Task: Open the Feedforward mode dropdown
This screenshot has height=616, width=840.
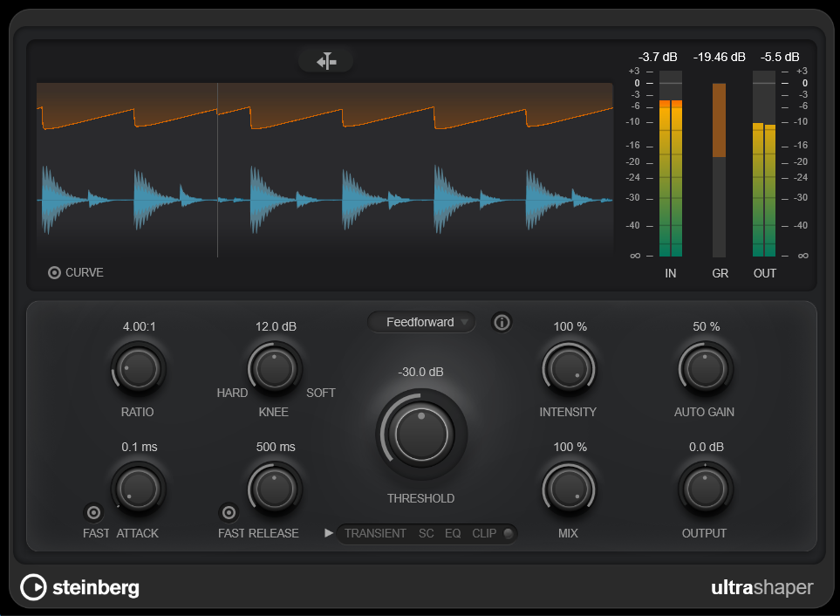Action: 421,322
